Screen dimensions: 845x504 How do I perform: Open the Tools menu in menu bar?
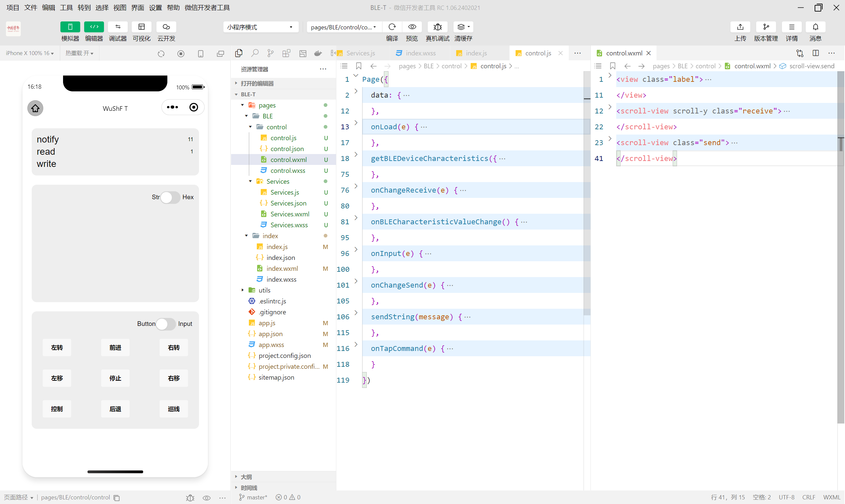(x=66, y=8)
